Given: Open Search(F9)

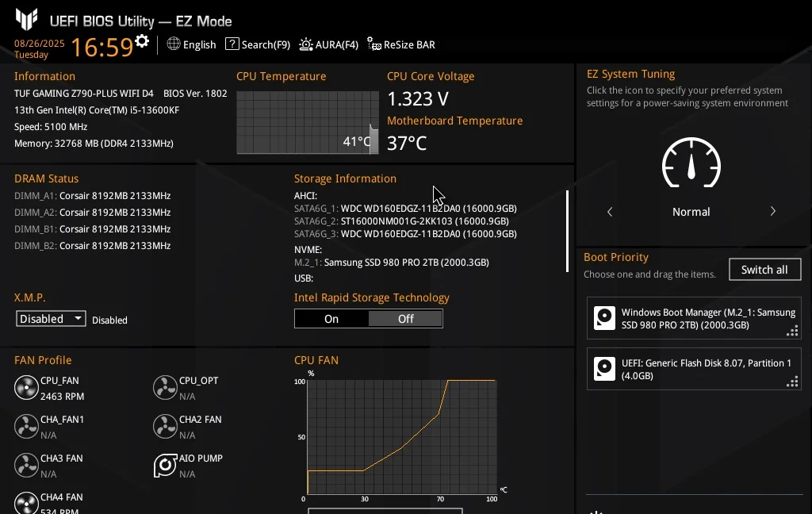Looking at the screenshot, I should pos(258,44).
